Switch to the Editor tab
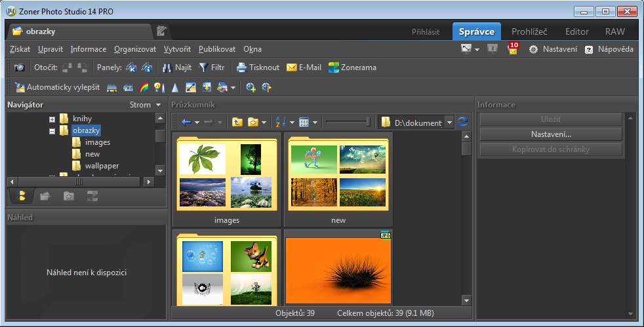This screenshot has width=644, height=327. click(x=576, y=31)
